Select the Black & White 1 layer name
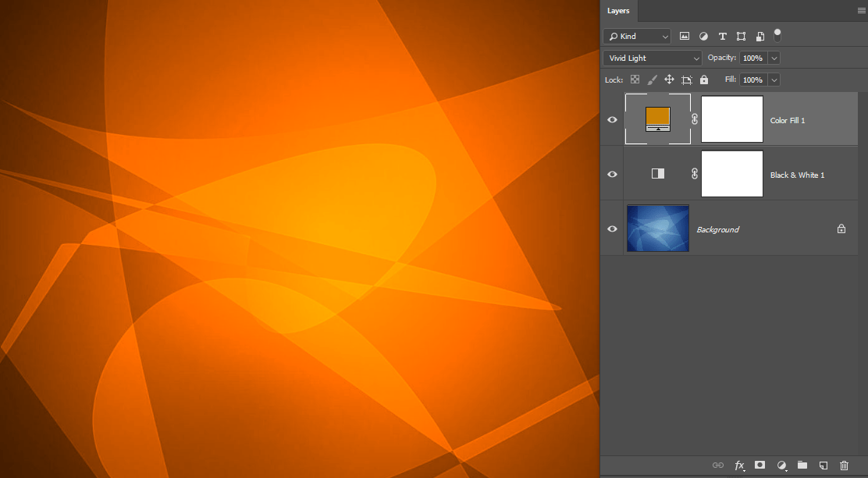The image size is (868, 478). [797, 175]
